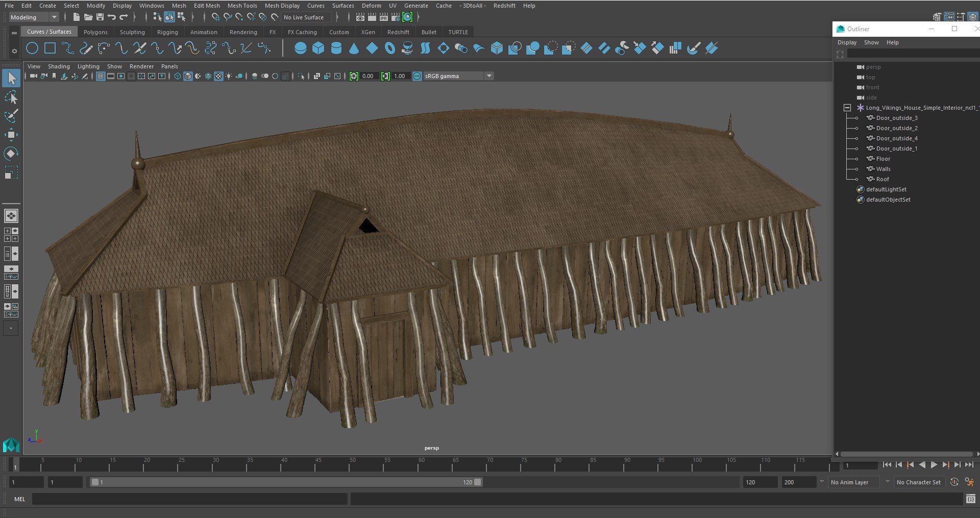Image resolution: width=980 pixels, height=518 pixels.
Task: Create a NURBS Cylinder from shelf
Action: 336,48
